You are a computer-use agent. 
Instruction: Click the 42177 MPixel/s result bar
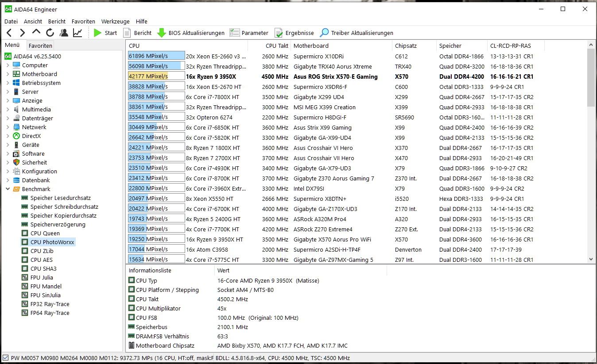pos(156,77)
